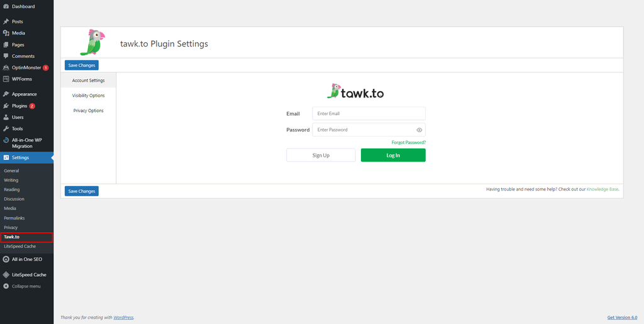Open the Knowledge Base link
The image size is (644, 324).
point(602,189)
